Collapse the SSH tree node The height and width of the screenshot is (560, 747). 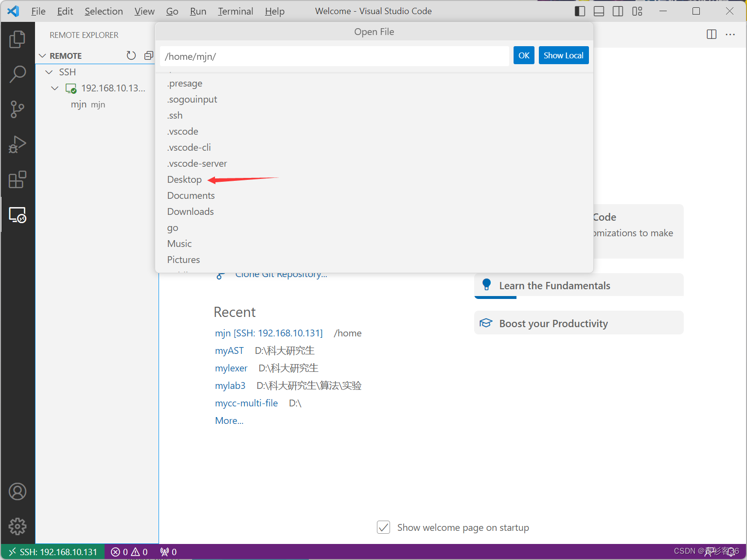tap(49, 72)
